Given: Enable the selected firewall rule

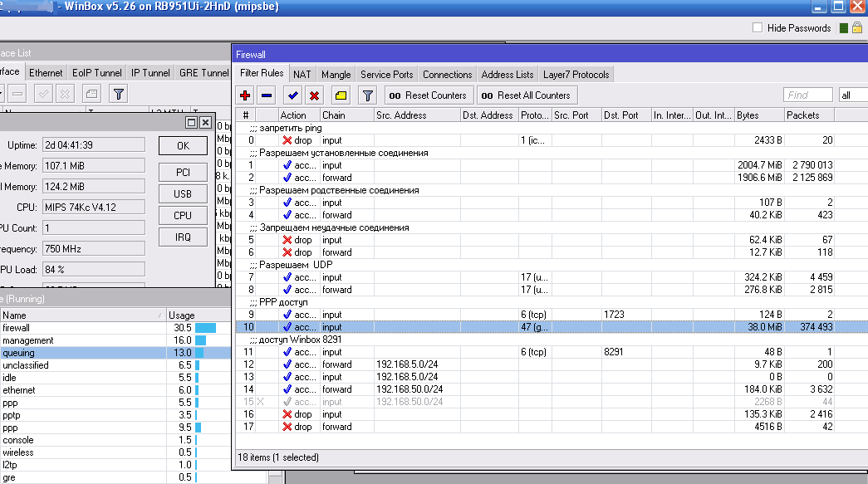Looking at the screenshot, I should (x=293, y=95).
